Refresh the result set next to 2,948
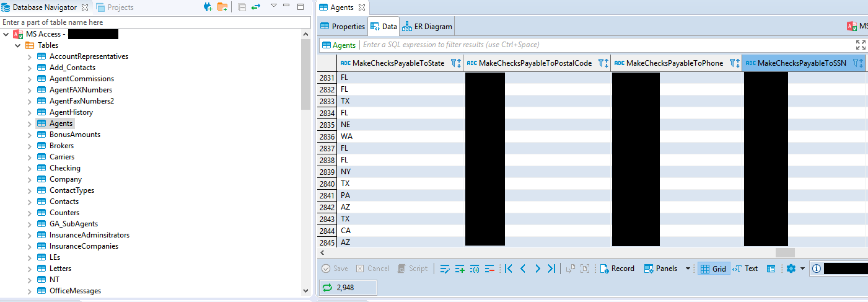This screenshot has width=868, height=302. tap(327, 288)
